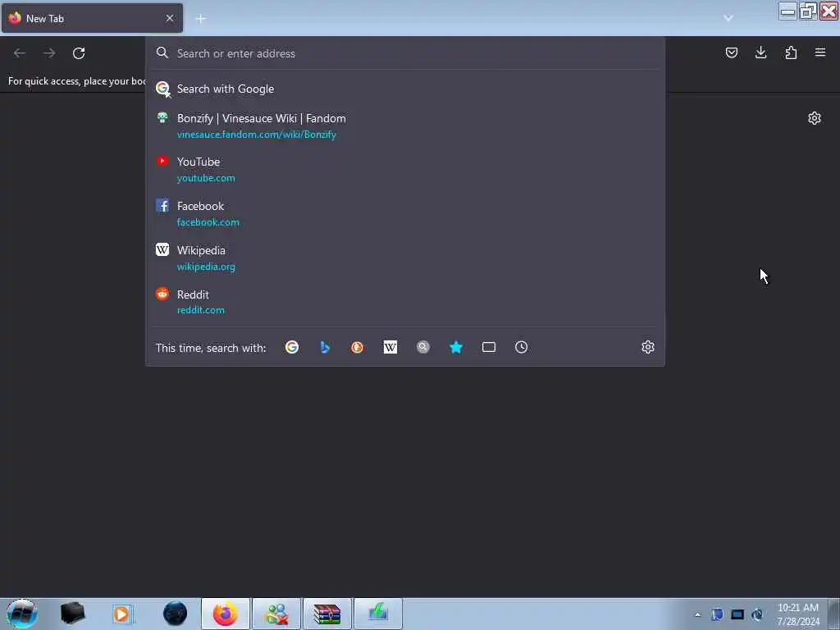This screenshot has width=840, height=630.
Task: Click the Search or enter address field
Action: coord(405,53)
